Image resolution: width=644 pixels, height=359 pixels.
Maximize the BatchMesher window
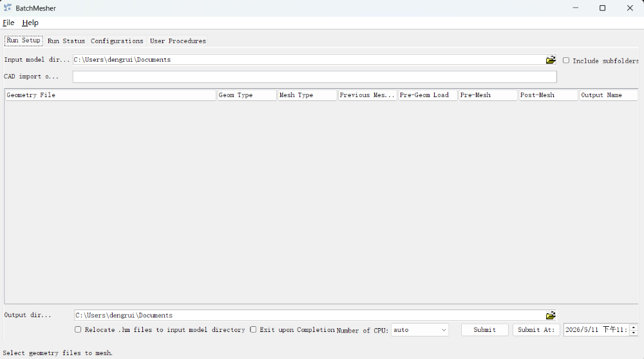pyautogui.click(x=603, y=8)
